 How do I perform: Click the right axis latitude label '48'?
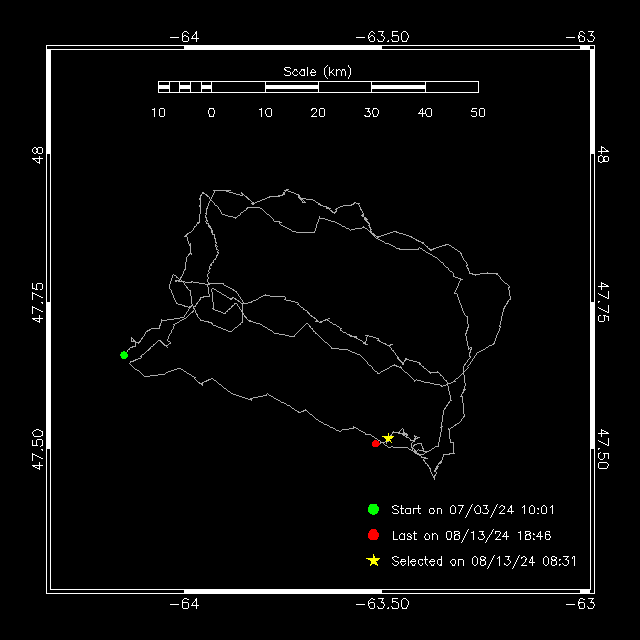(x=603, y=155)
